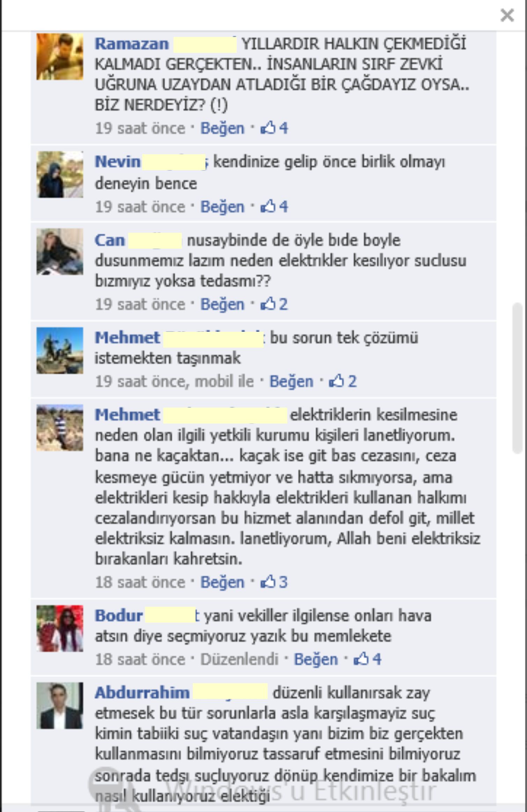Click Bodur's profile picture
527x812 pixels.
click(60, 628)
